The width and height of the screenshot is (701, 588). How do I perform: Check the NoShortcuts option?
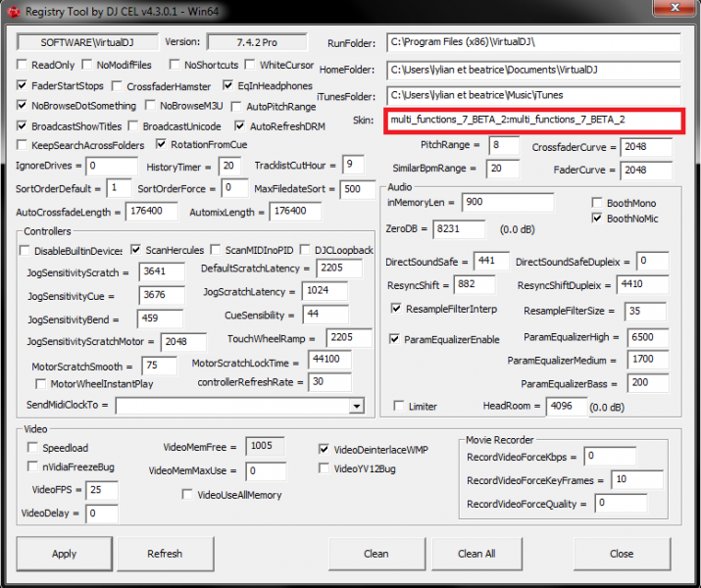pyautogui.click(x=175, y=65)
